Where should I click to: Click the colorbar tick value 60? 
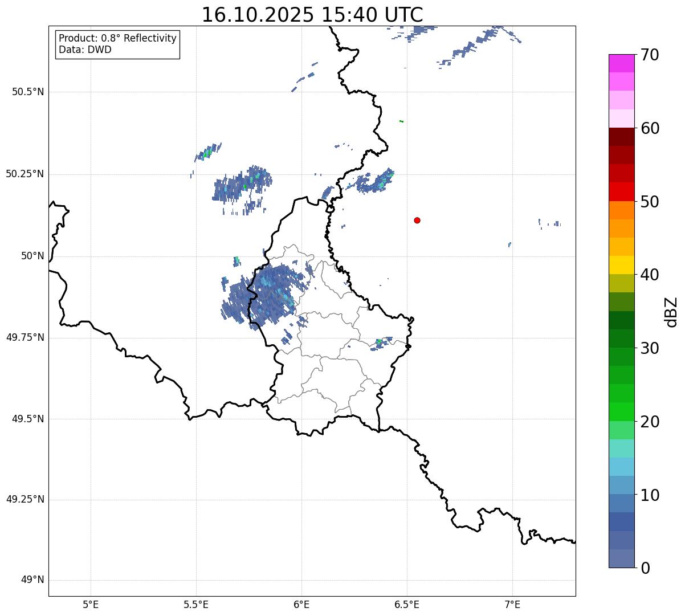[x=650, y=128]
